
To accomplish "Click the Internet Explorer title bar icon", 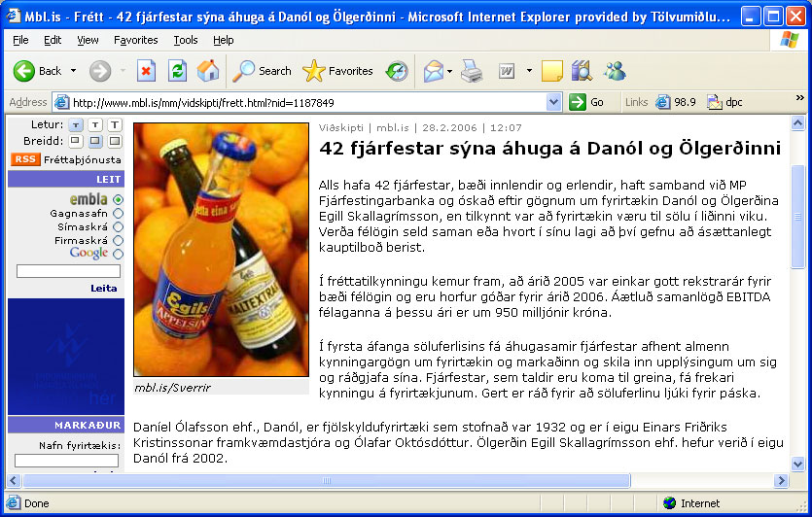I will 13,17.
